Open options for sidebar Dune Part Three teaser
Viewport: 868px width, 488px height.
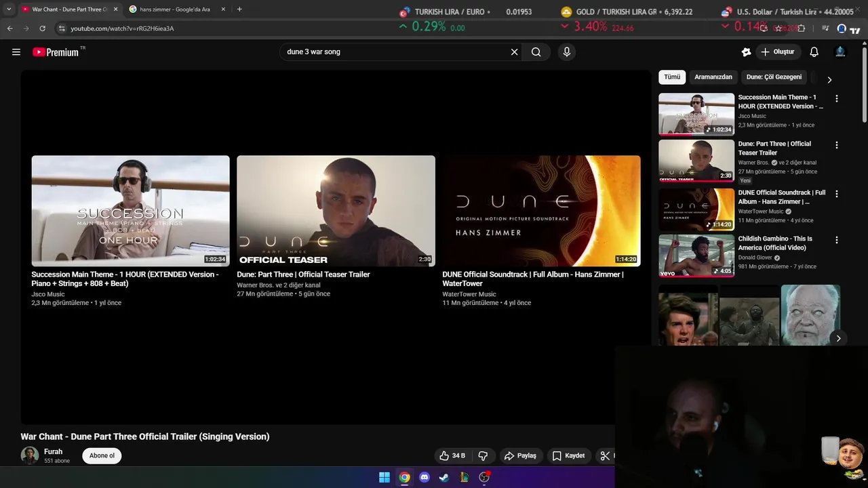pyautogui.click(x=836, y=145)
